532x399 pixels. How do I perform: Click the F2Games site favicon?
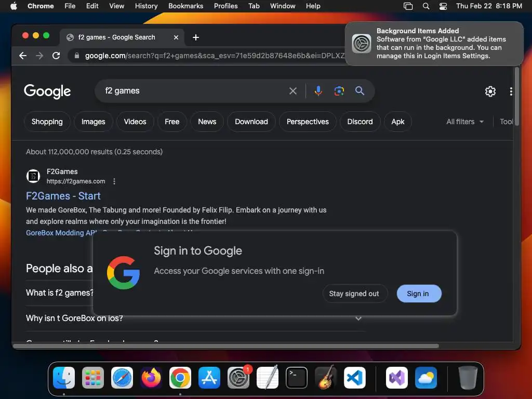tap(33, 176)
